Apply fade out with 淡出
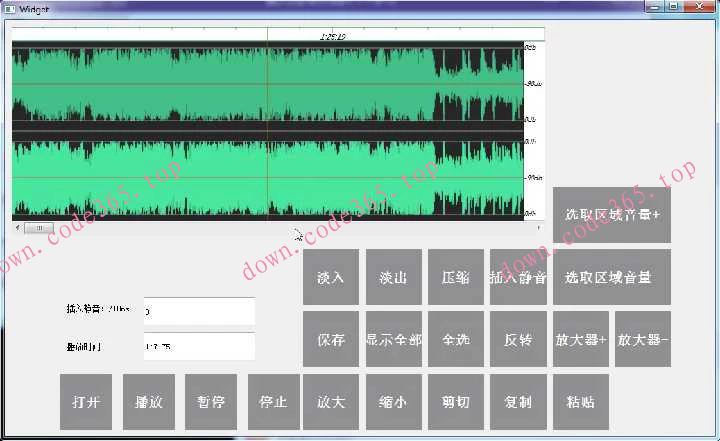720x441 pixels. [x=394, y=277]
